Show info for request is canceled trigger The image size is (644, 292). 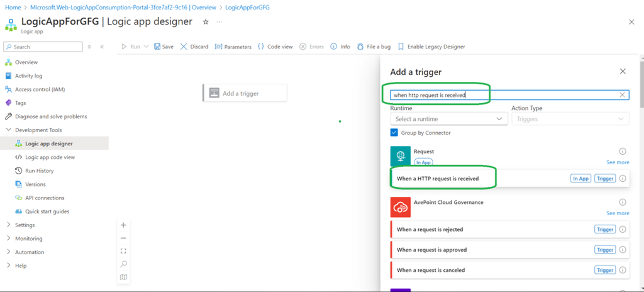tap(622, 270)
